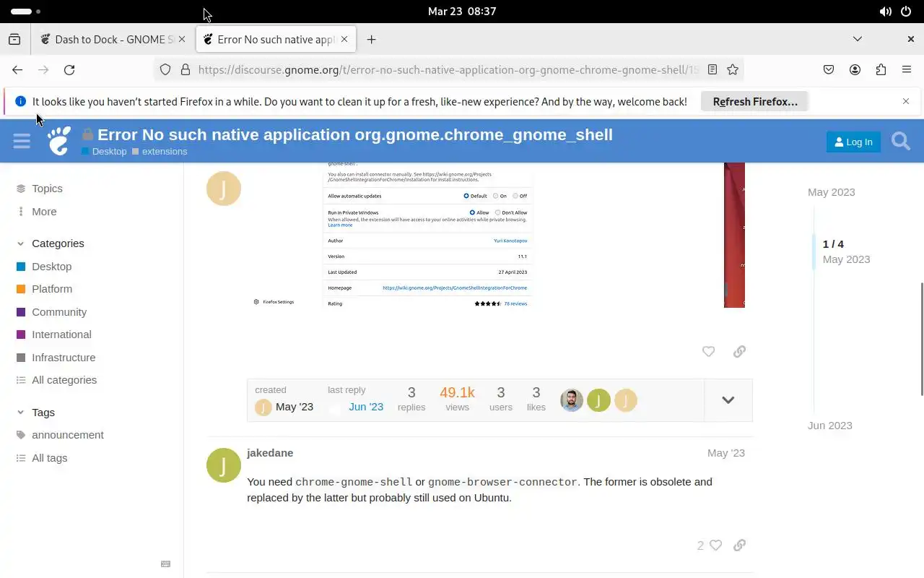
Task: Open the photo avatar in topic map participants
Action: 571,400
